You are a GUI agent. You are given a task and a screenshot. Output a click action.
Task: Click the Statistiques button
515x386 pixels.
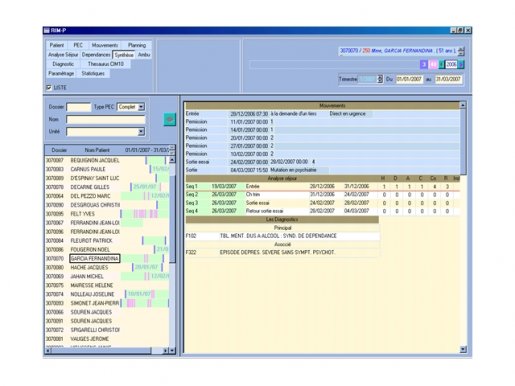(x=93, y=73)
